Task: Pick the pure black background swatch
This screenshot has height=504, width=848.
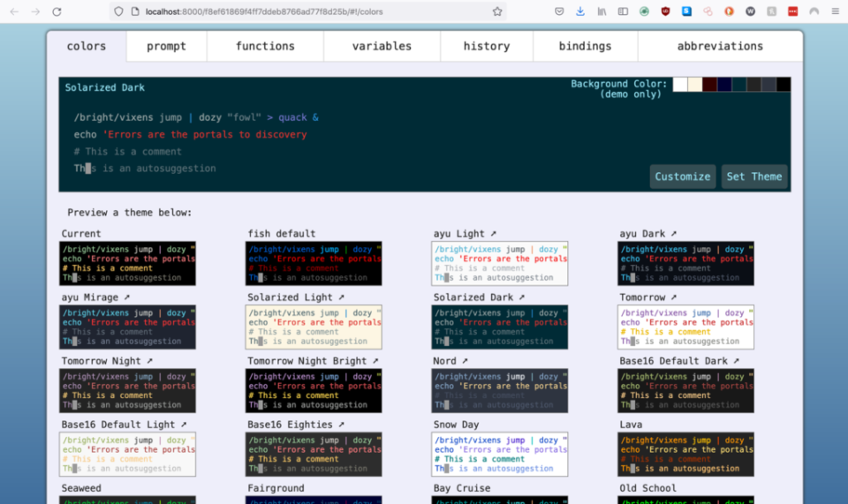Action: (784, 84)
